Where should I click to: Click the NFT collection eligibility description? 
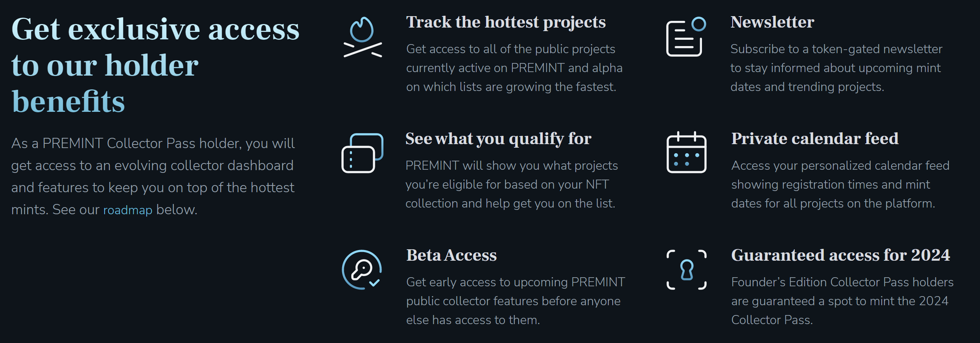click(512, 184)
